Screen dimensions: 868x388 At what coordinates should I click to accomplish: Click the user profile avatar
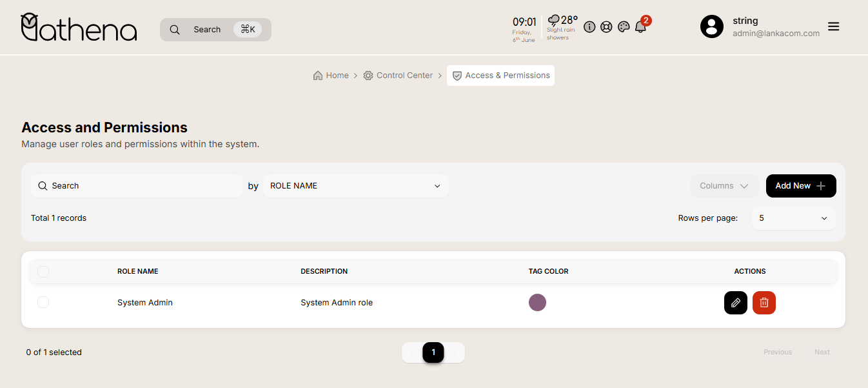712,26
